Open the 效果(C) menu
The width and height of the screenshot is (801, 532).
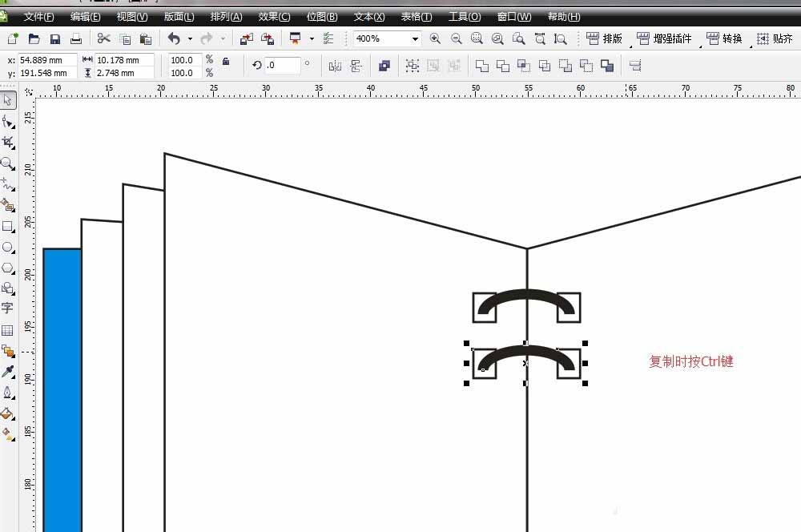pos(274,17)
